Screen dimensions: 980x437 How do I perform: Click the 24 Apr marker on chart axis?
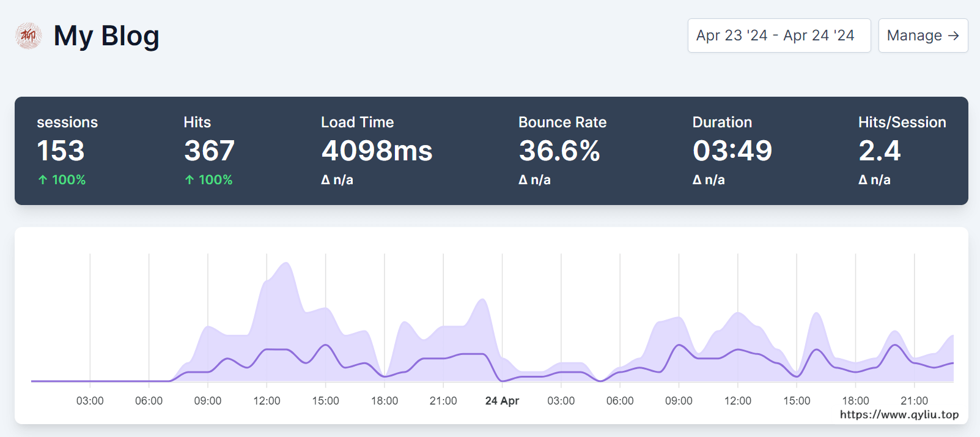[502, 401]
